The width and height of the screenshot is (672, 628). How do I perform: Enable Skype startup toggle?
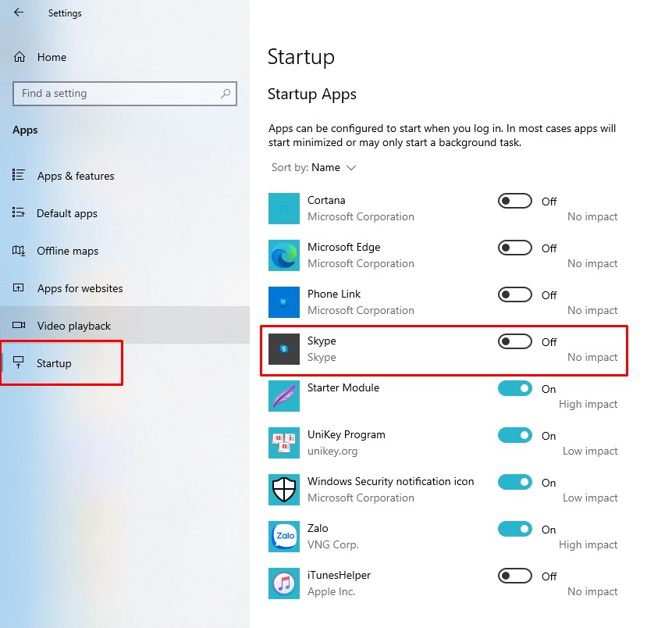pos(514,341)
